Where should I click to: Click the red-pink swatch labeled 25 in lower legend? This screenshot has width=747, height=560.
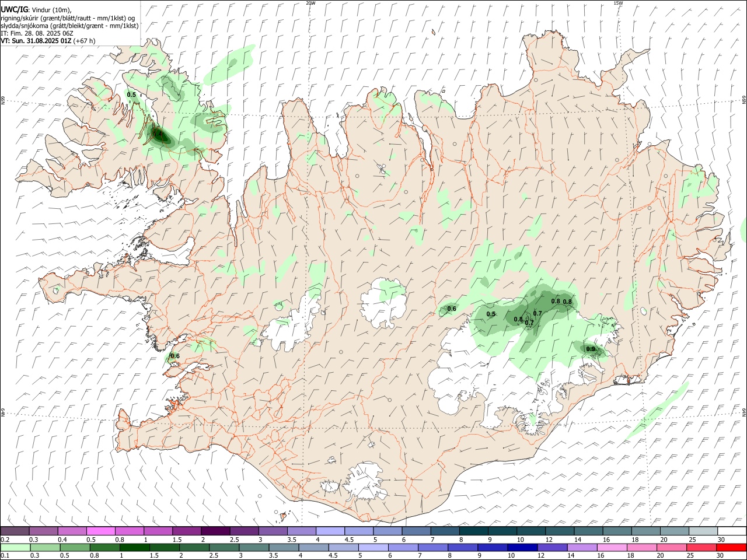pyautogui.click(x=701, y=547)
